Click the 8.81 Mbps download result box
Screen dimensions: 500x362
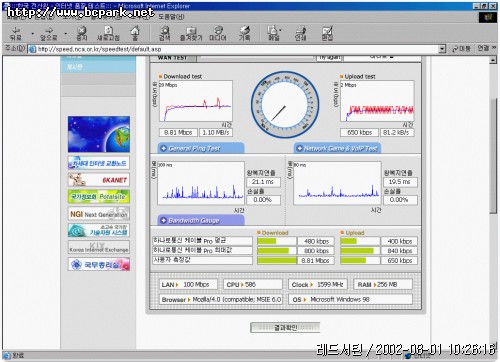click(178, 132)
